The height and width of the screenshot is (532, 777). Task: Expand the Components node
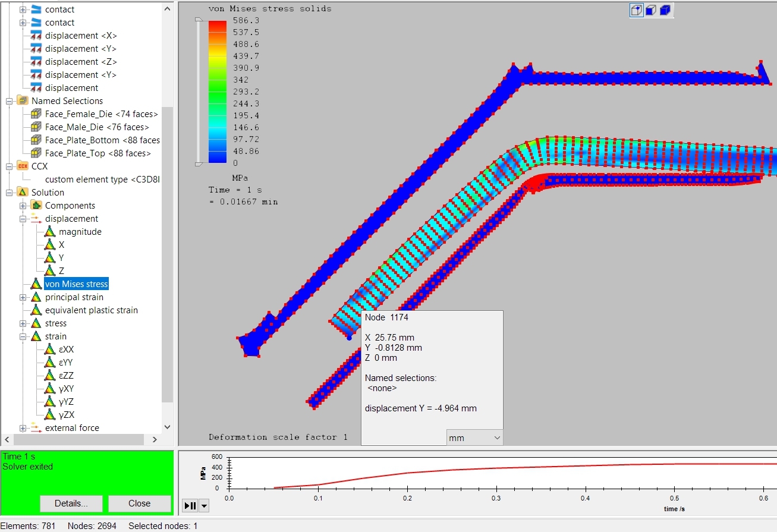coord(23,206)
